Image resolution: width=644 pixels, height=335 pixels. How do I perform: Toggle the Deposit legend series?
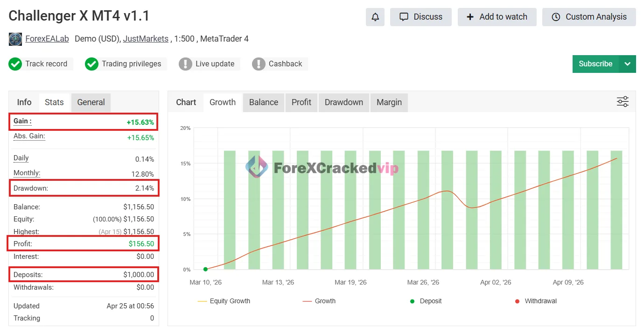426,301
